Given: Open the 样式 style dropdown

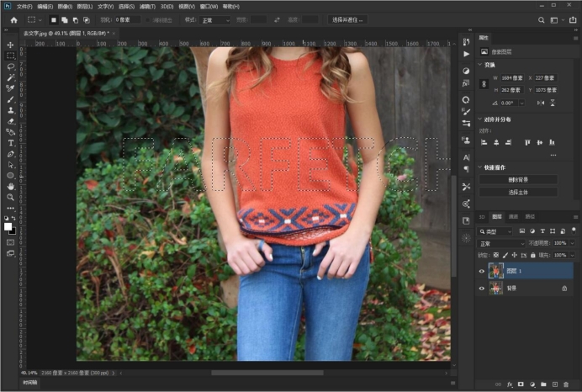Looking at the screenshot, I should (215, 20).
